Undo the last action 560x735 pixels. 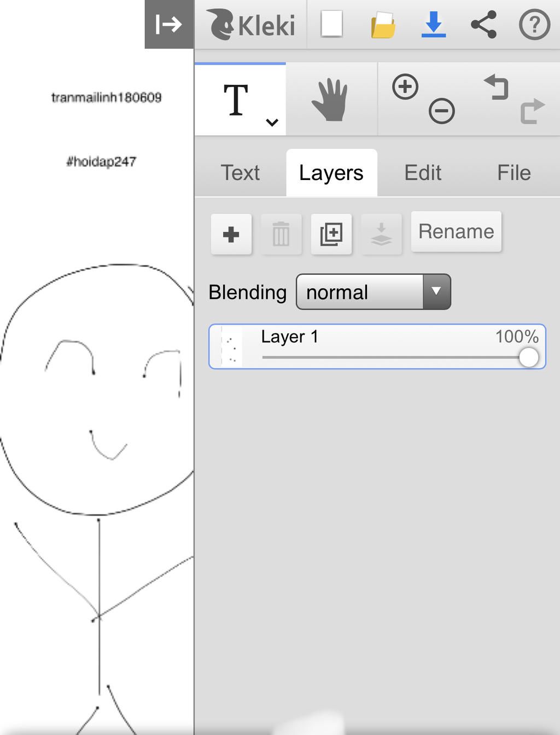[497, 88]
